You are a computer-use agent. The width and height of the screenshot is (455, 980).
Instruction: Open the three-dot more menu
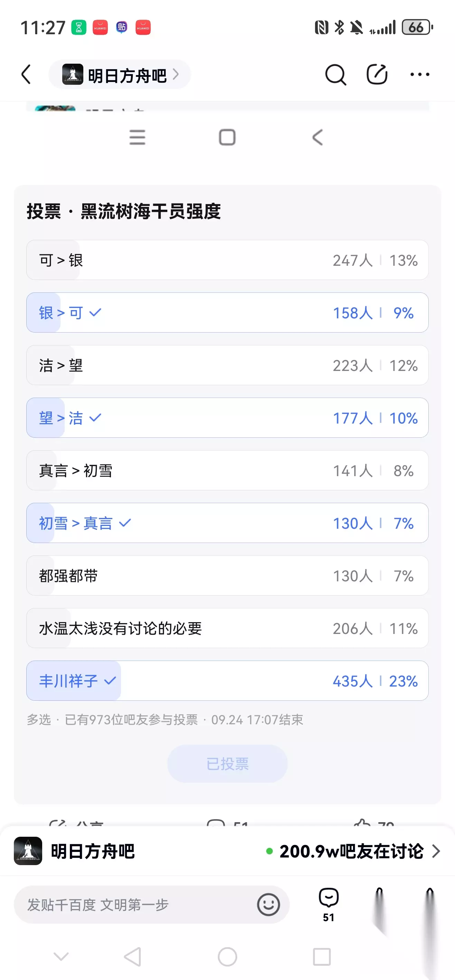tap(420, 74)
